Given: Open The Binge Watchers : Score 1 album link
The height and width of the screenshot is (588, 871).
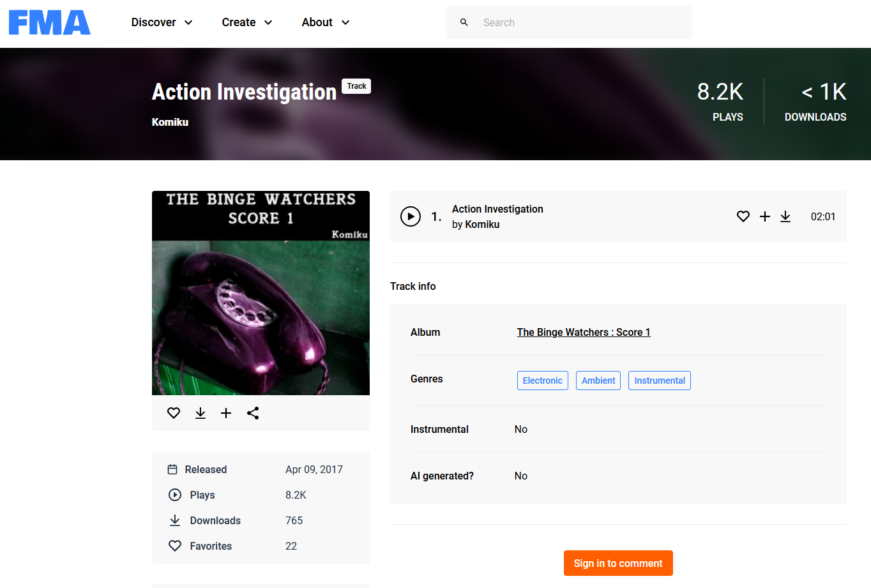Looking at the screenshot, I should click(x=583, y=332).
